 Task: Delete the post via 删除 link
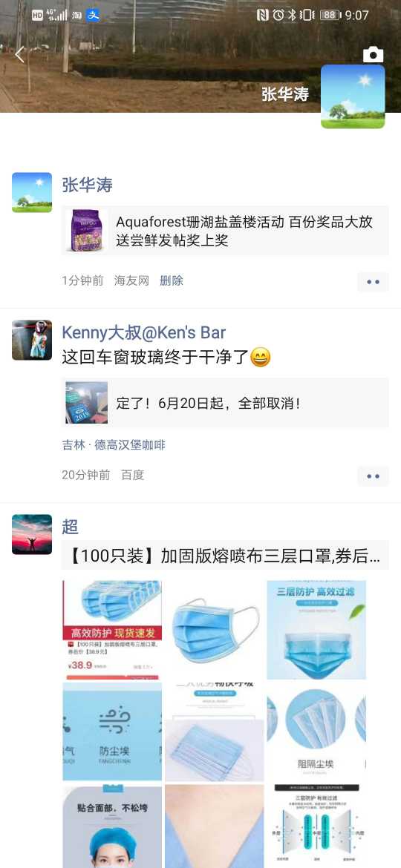(171, 280)
